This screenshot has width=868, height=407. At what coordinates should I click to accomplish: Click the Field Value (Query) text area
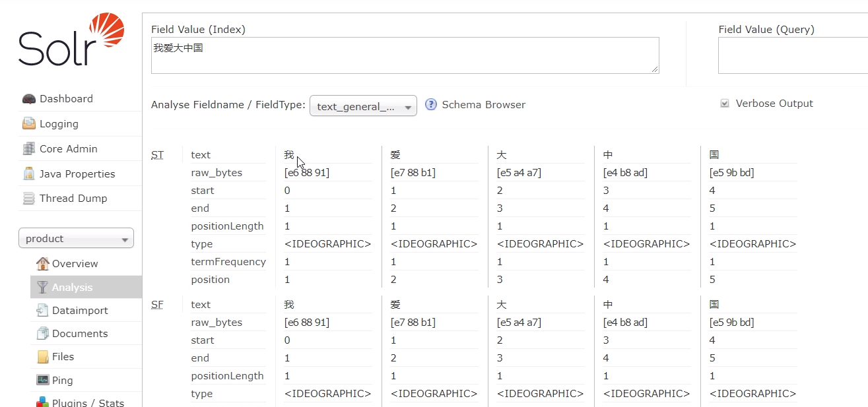pos(793,55)
